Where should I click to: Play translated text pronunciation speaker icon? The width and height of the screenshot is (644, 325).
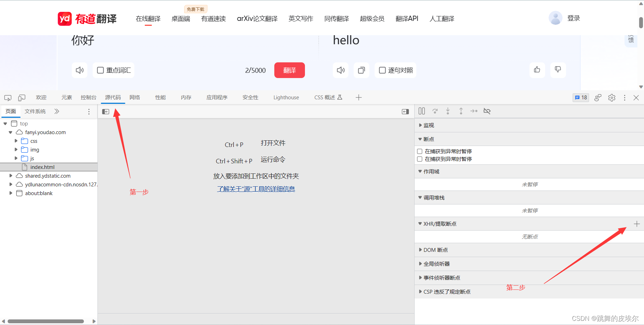click(x=341, y=70)
